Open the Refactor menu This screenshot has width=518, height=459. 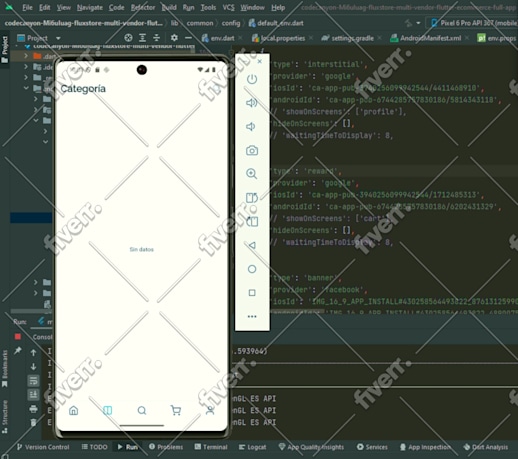[x=143, y=7]
